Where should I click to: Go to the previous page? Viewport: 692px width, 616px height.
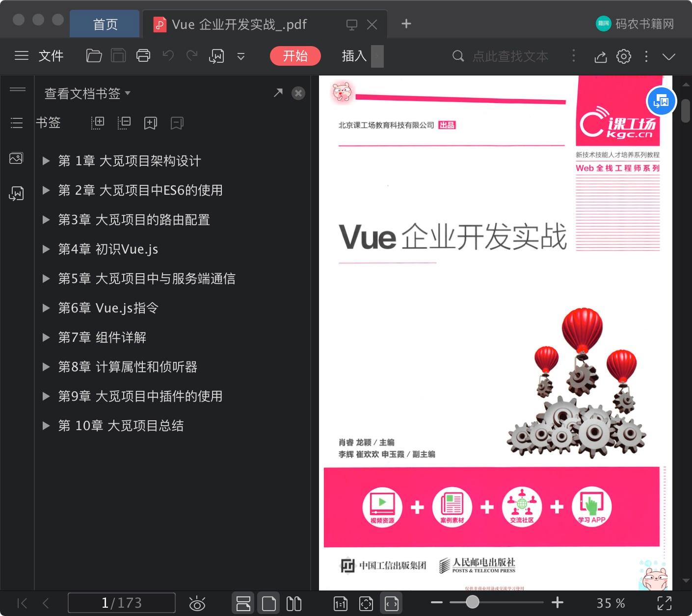pos(46,603)
